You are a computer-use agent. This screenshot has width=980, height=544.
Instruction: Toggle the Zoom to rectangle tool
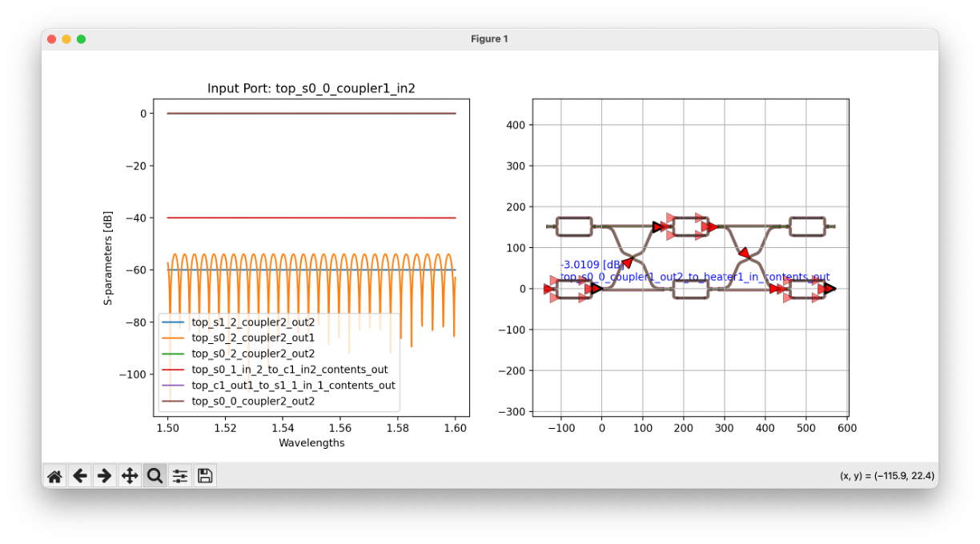tap(155, 476)
